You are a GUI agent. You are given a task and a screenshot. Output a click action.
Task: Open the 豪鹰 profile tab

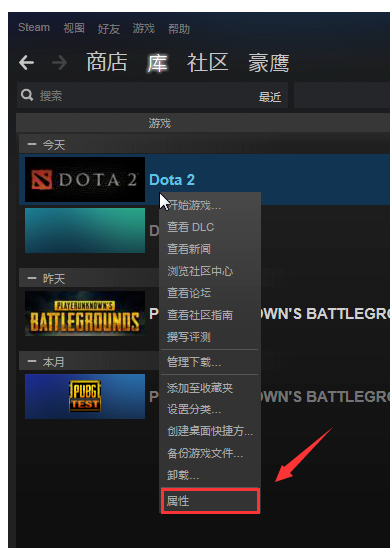point(269,63)
